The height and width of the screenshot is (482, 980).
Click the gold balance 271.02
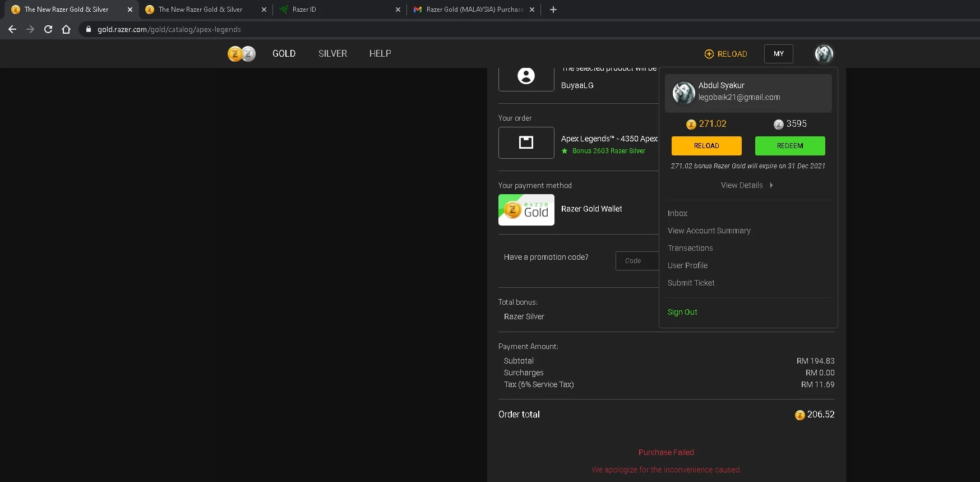pyautogui.click(x=713, y=124)
